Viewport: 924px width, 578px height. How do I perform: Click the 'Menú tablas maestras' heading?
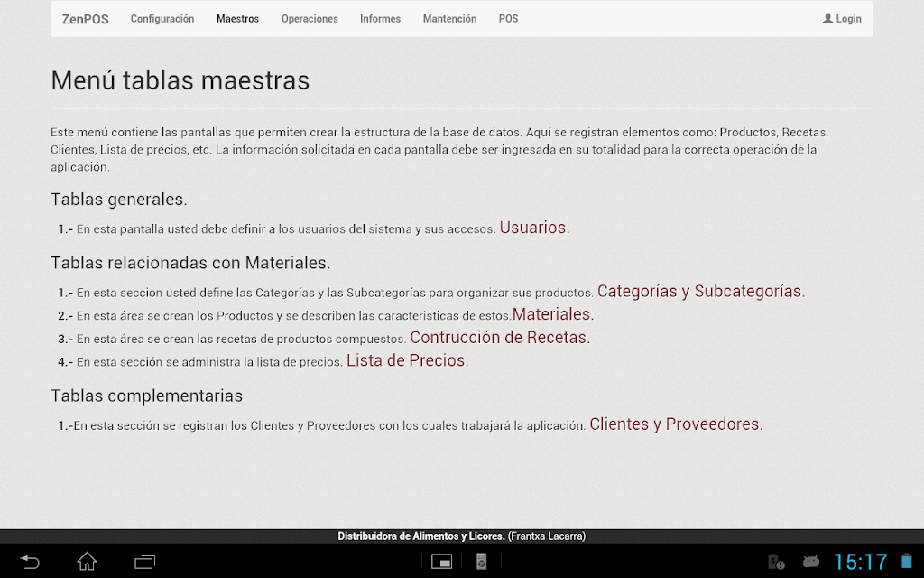pos(180,80)
